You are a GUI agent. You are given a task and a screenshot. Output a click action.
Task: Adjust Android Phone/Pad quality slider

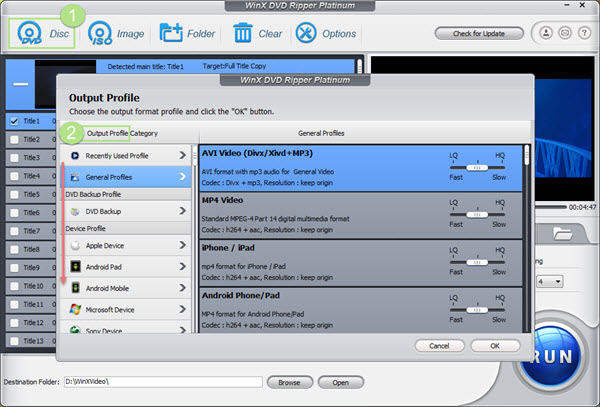tap(477, 310)
